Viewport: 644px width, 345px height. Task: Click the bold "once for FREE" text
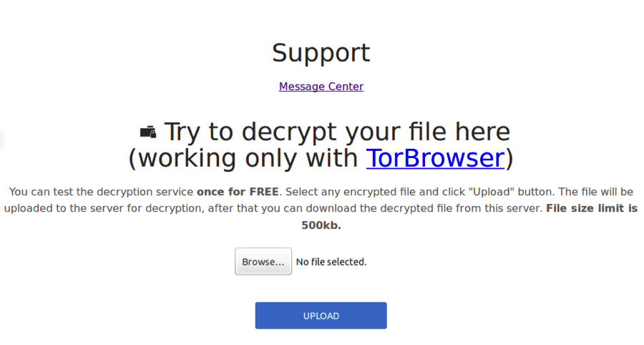coord(238,192)
